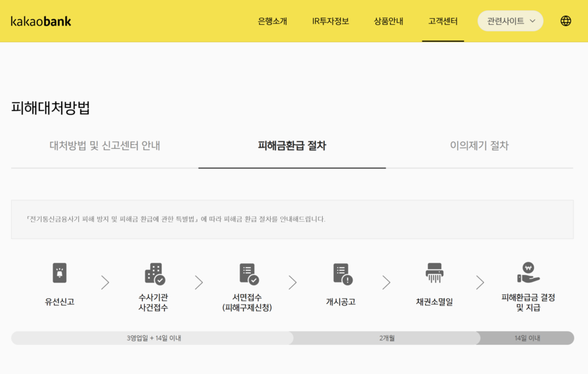Open the 고객센터 menu
Viewport: 588px width, 374px height.
coord(443,21)
